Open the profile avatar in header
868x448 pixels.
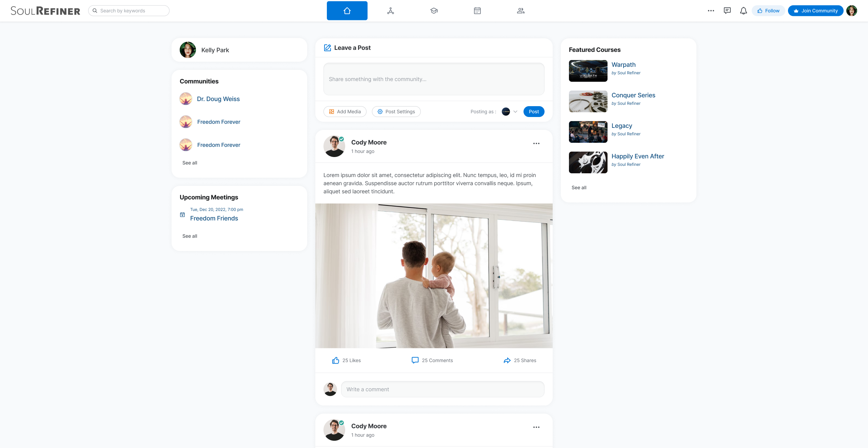coord(852,11)
